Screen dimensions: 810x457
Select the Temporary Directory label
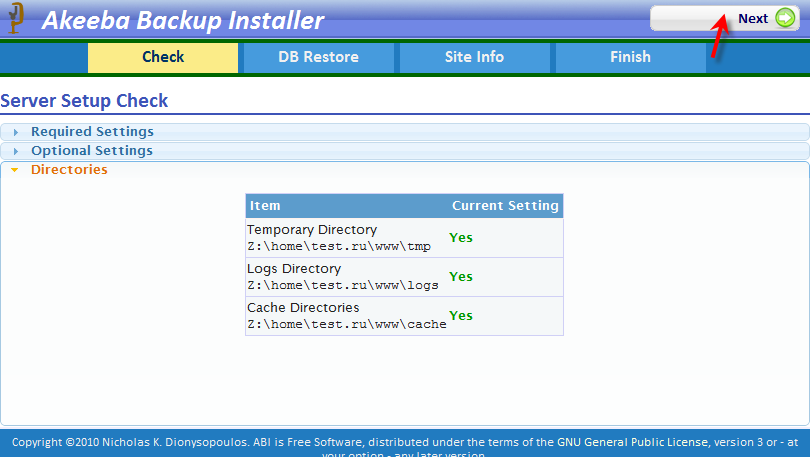(312, 229)
